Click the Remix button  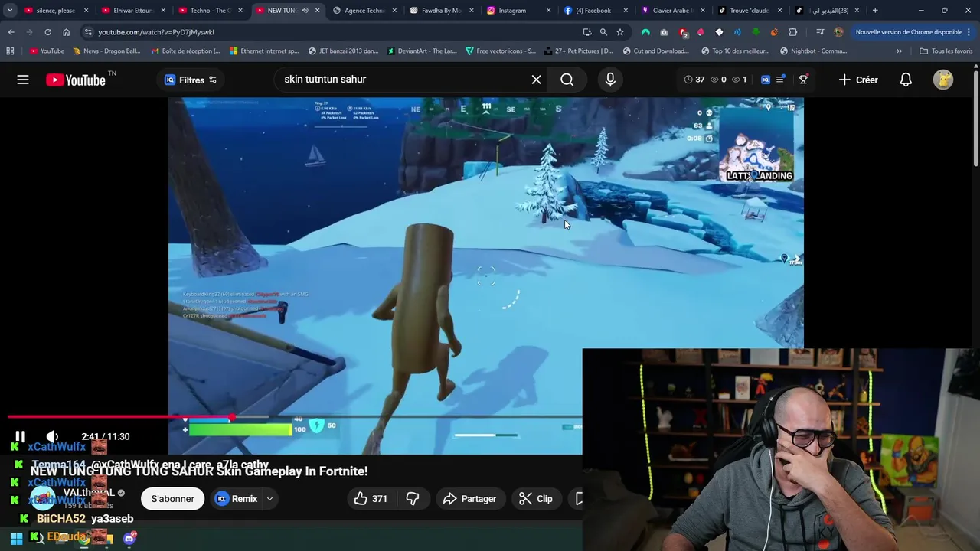coord(237,499)
